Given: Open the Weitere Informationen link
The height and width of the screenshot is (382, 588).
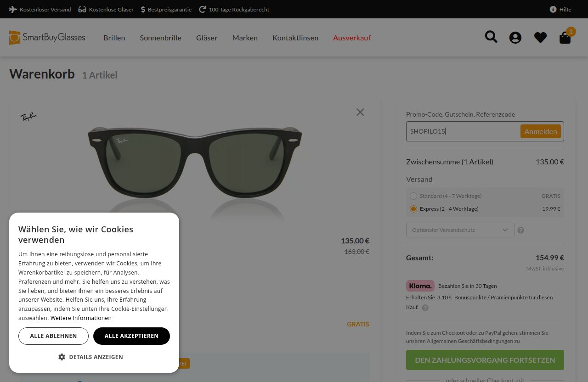Looking at the screenshot, I should 81,318.
